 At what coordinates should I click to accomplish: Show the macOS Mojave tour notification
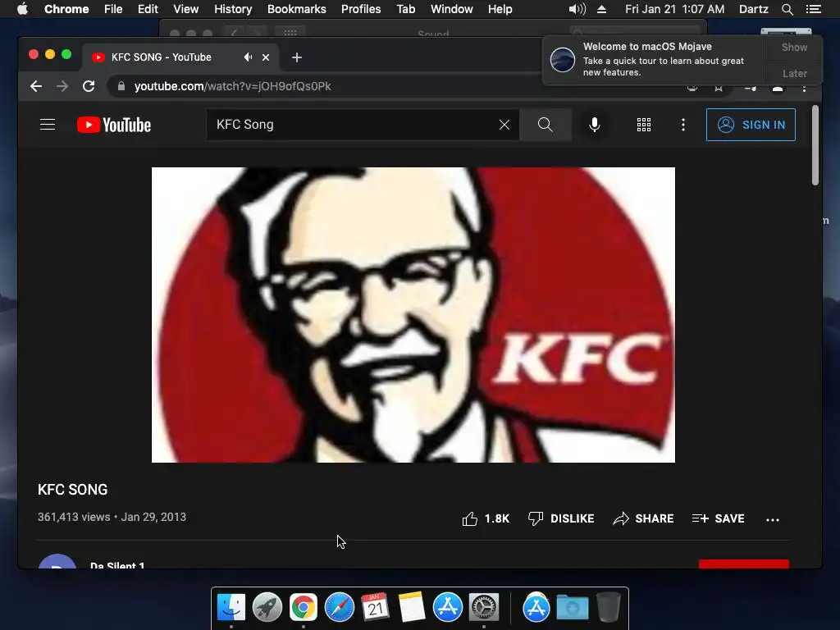point(794,47)
